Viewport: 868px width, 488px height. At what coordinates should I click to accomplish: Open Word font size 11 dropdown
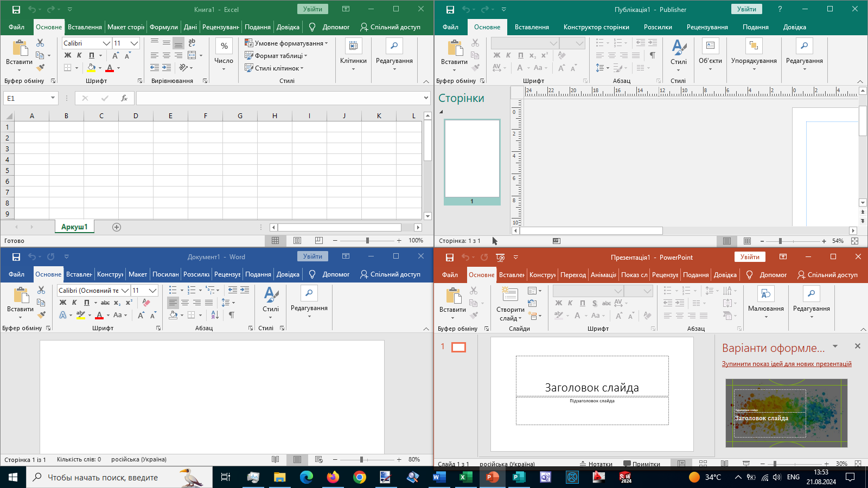tap(153, 291)
